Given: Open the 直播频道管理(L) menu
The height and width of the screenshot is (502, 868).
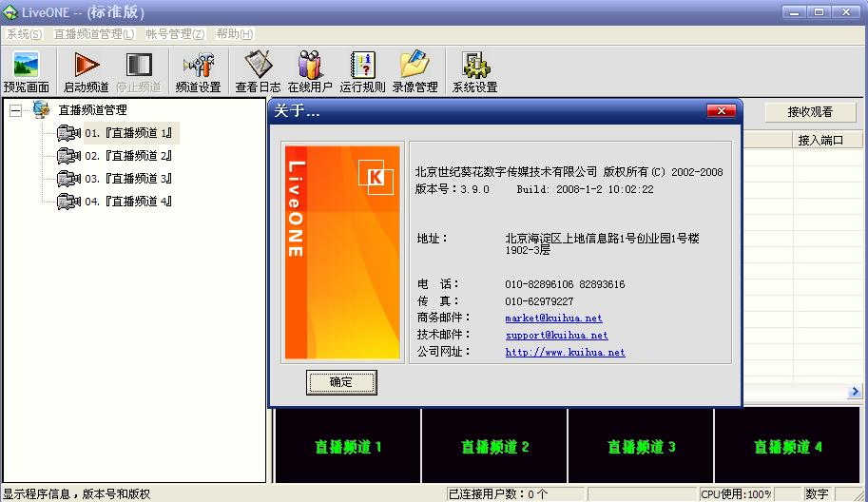Looking at the screenshot, I should 93,34.
